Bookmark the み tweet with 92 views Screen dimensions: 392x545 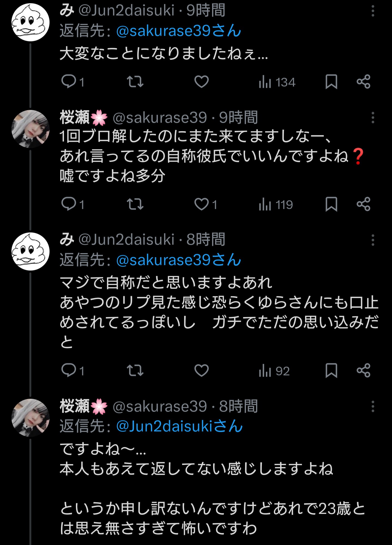point(331,370)
